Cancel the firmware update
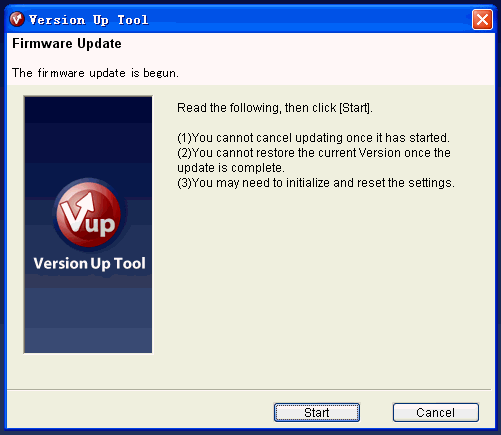The width and height of the screenshot is (501, 435). 436,413
